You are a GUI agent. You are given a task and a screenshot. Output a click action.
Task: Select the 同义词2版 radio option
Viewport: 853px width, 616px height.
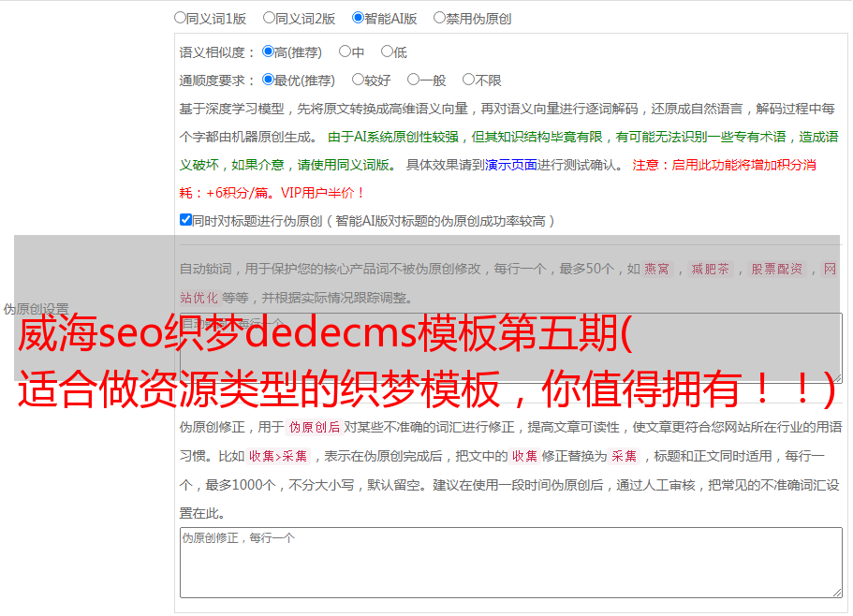tap(269, 18)
